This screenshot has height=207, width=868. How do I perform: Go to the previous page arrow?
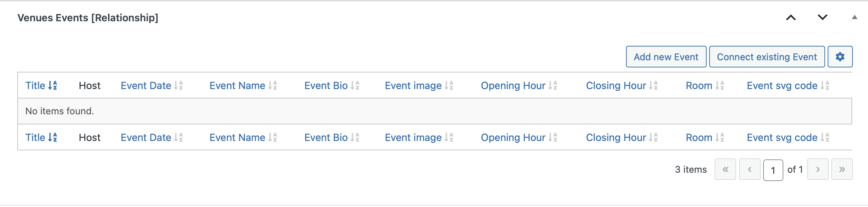750,169
